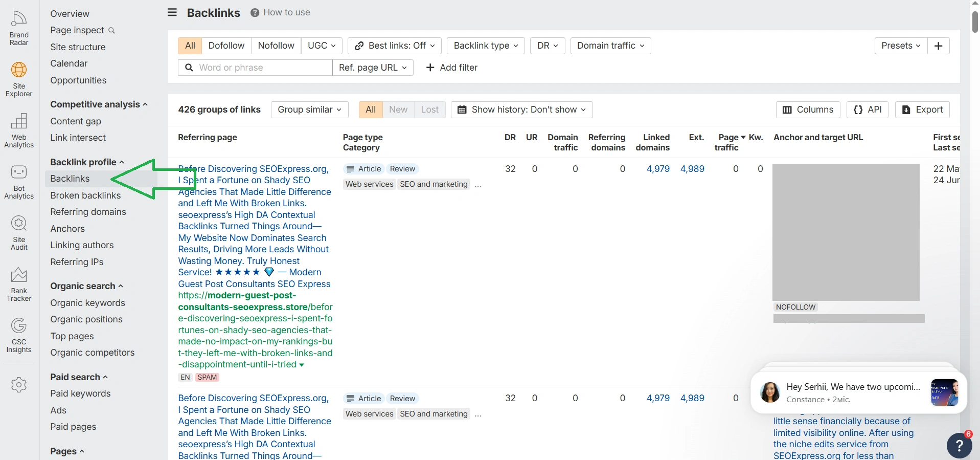Click the plus icon next to Presets

(x=939, y=46)
